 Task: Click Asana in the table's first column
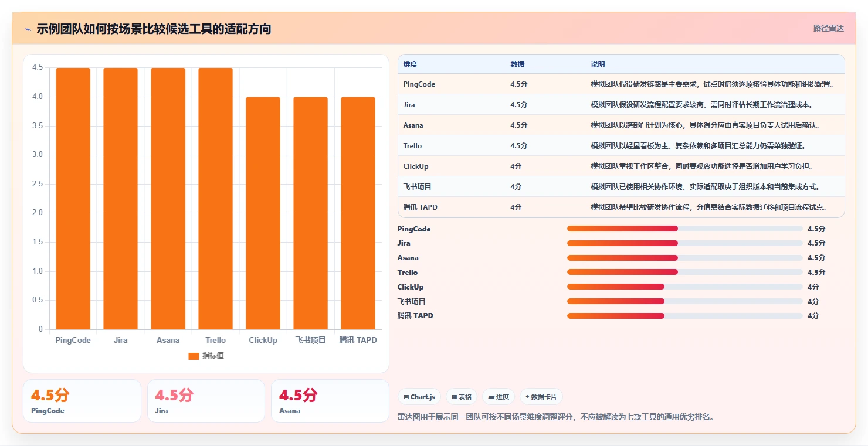click(413, 125)
